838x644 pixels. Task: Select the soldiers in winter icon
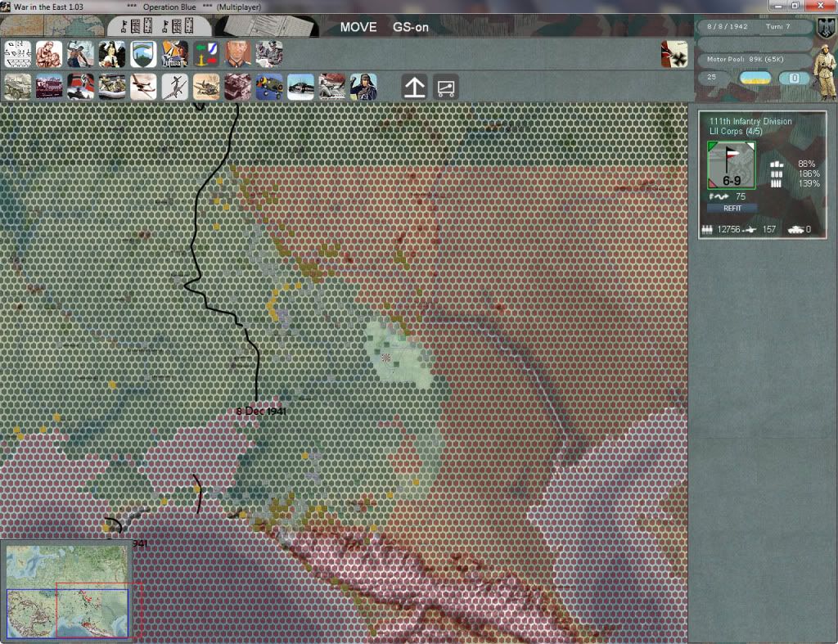[332, 87]
